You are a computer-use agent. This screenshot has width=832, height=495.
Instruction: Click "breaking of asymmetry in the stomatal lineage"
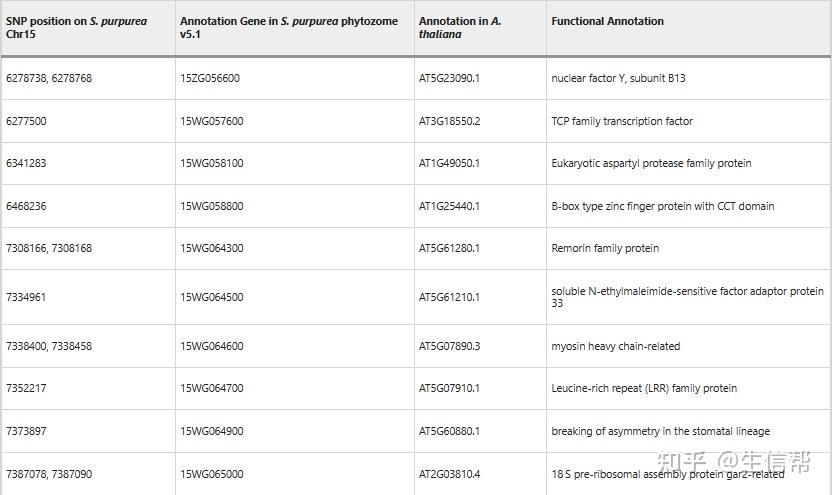pyautogui.click(x=660, y=431)
